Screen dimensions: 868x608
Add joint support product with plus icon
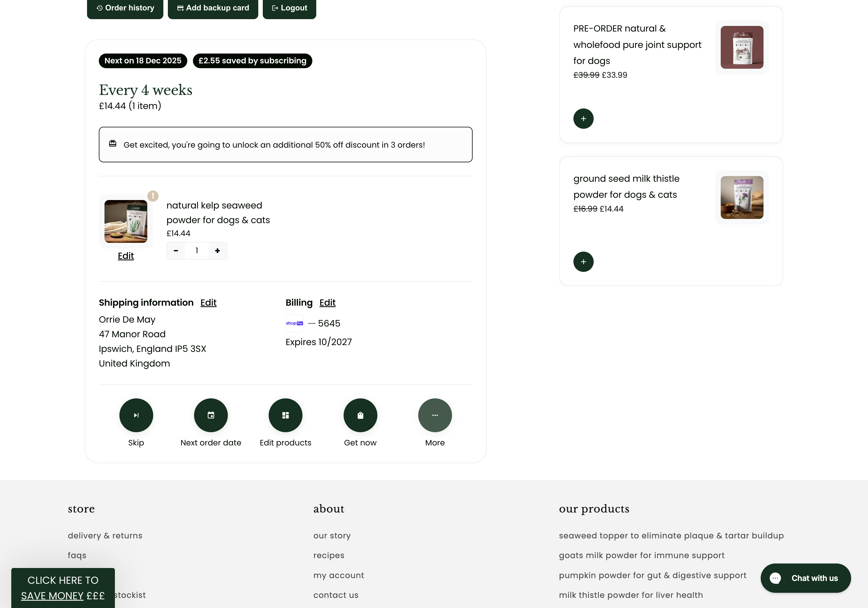[583, 119]
